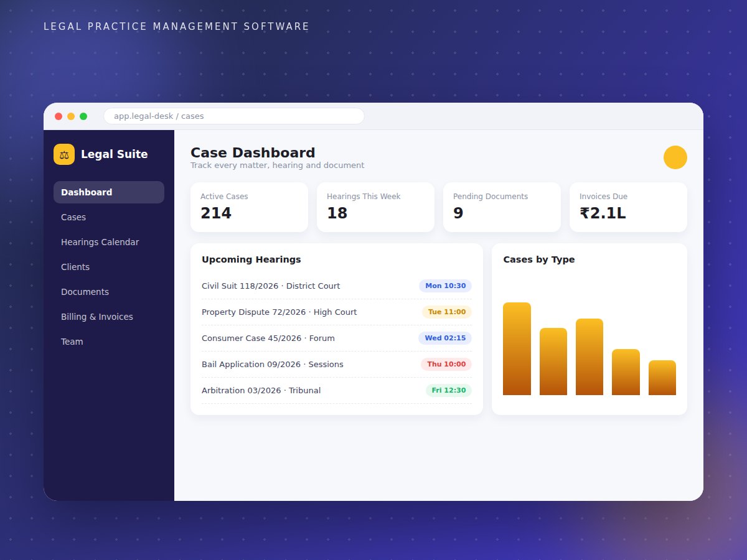The image size is (747, 560).
Task: Click the Mon 10:30 time badge
Action: pos(445,286)
